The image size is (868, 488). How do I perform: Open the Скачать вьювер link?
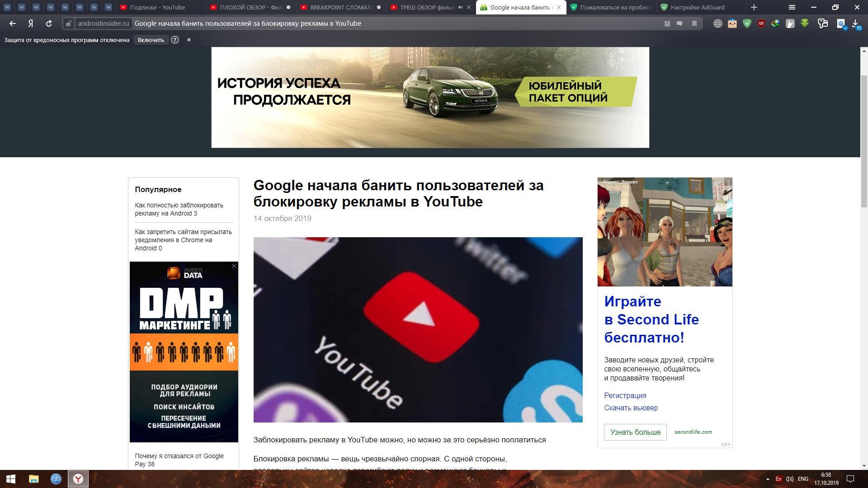pos(631,408)
